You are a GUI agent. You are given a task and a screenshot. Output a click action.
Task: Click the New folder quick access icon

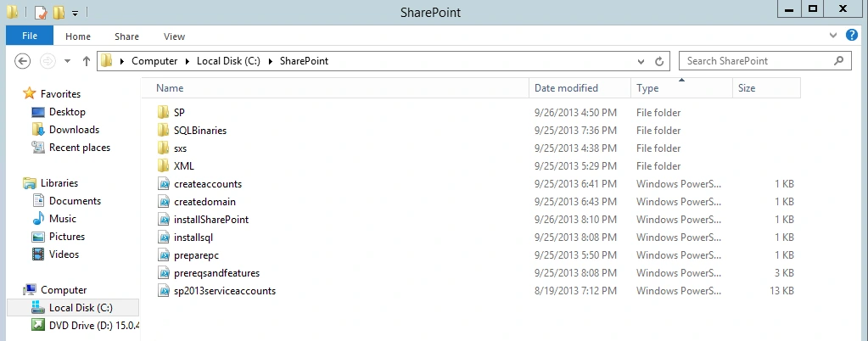(59, 12)
